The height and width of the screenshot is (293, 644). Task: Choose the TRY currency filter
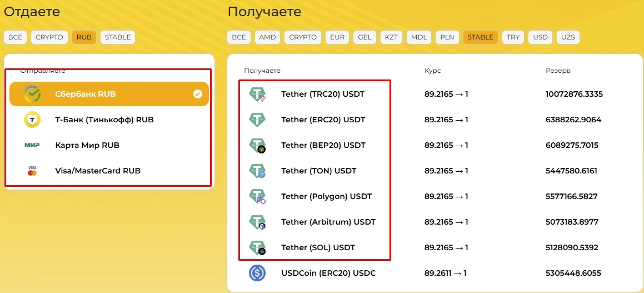(x=513, y=37)
